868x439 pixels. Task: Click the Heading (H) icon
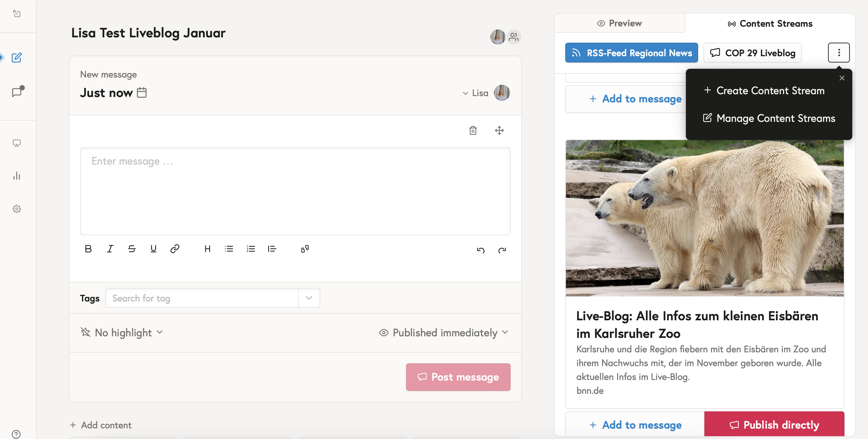click(x=207, y=249)
